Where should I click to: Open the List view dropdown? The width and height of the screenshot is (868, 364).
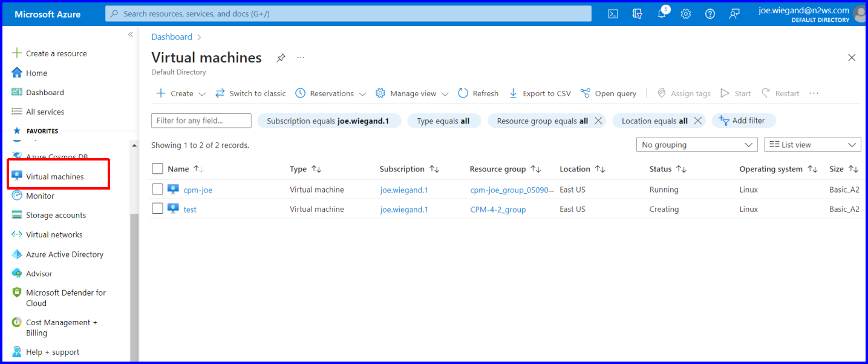coord(813,145)
